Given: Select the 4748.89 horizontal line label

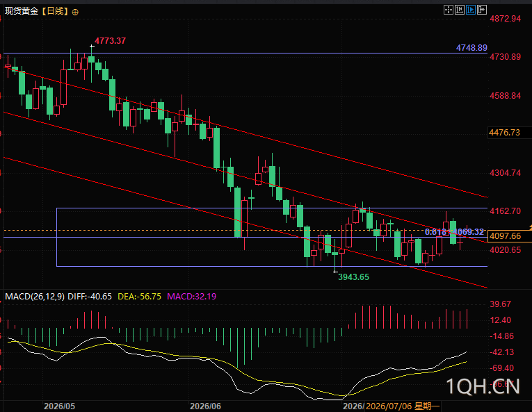Looking at the screenshot, I should [x=471, y=48].
